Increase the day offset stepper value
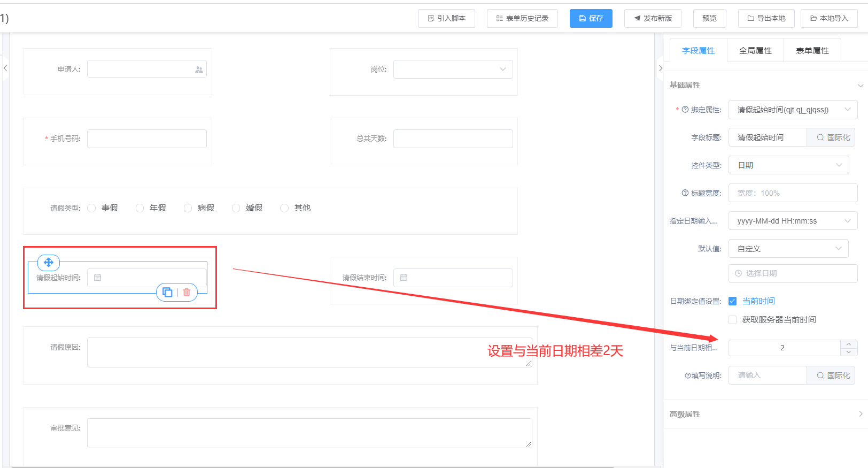The width and height of the screenshot is (868, 468). click(849, 344)
